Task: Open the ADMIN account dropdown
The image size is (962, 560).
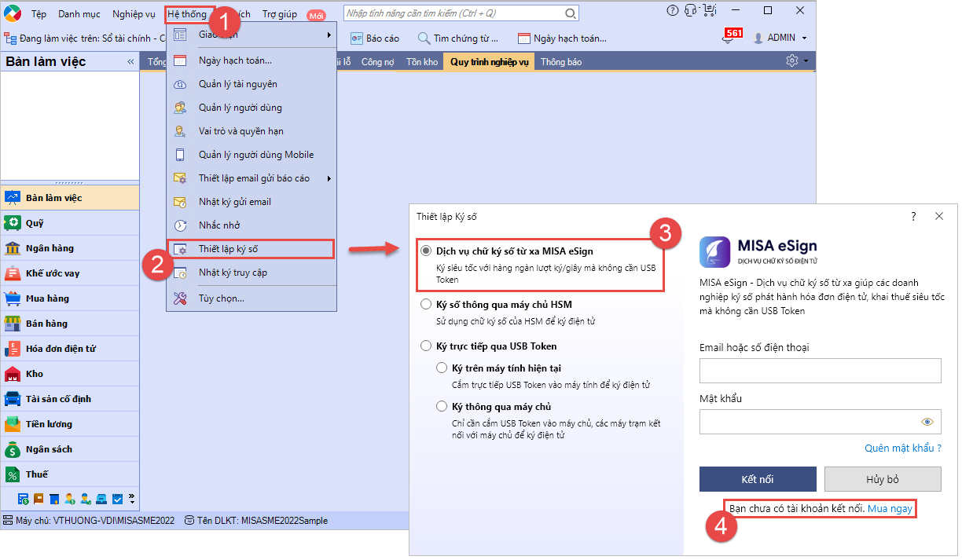Action: pyautogui.click(x=780, y=36)
